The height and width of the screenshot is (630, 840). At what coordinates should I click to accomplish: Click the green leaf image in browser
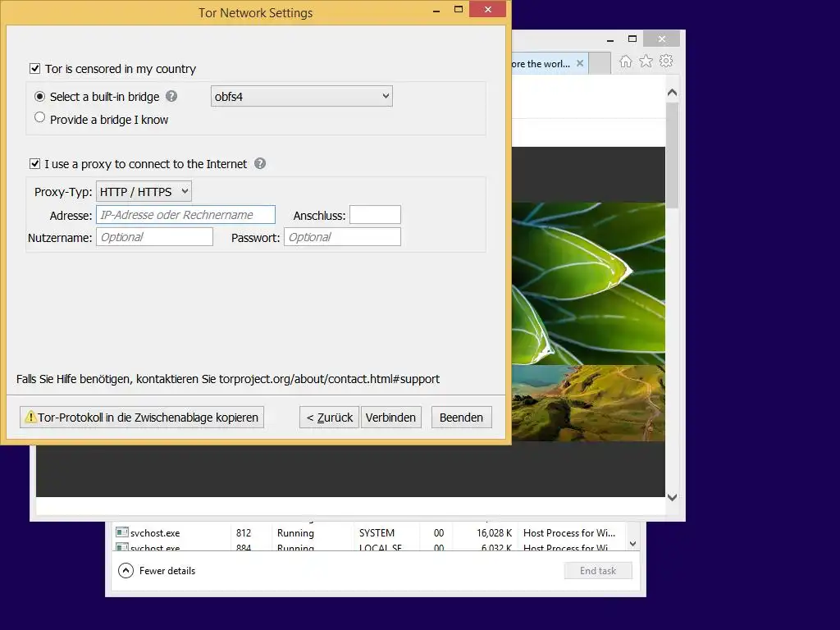[588, 283]
